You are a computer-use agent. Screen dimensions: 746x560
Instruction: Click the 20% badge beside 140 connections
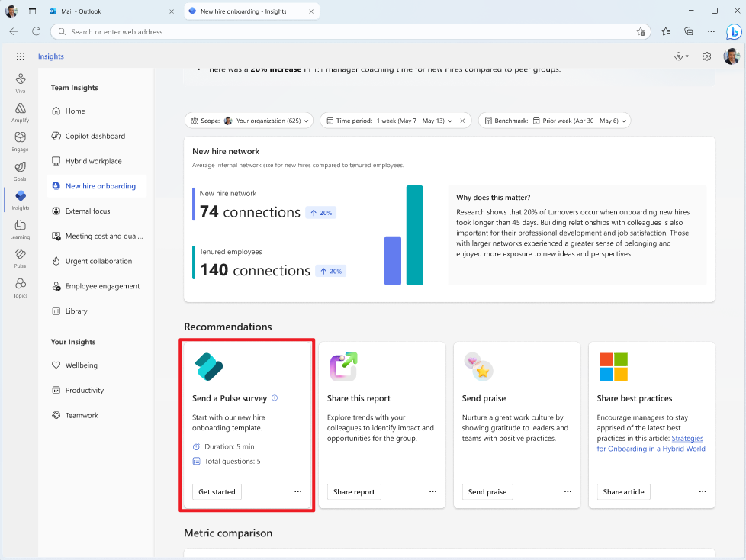point(331,271)
